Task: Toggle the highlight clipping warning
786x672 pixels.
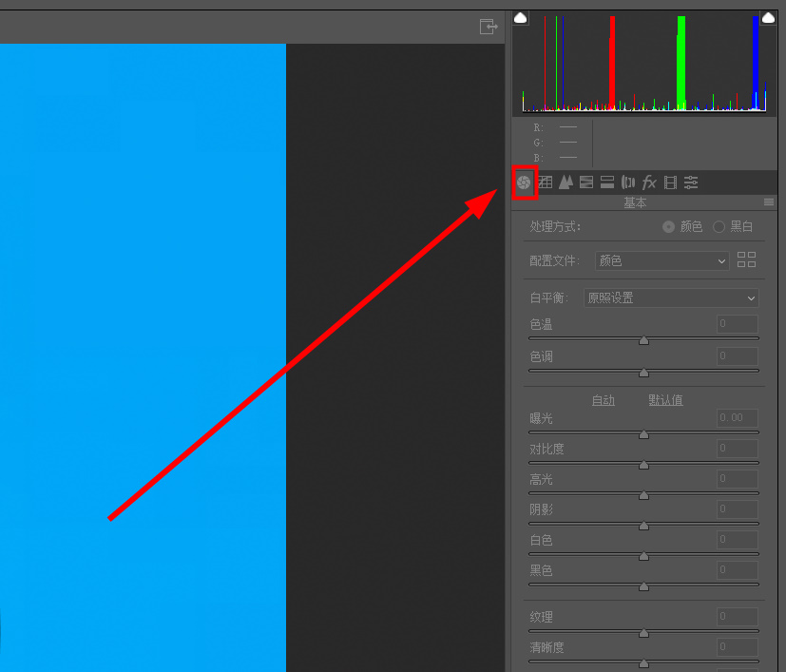Action: [x=768, y=18]
